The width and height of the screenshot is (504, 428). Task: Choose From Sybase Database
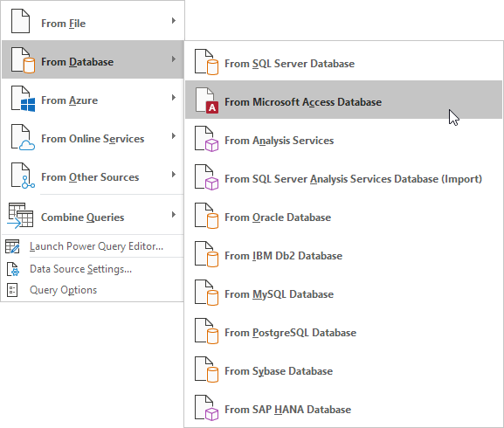point(343,369)
